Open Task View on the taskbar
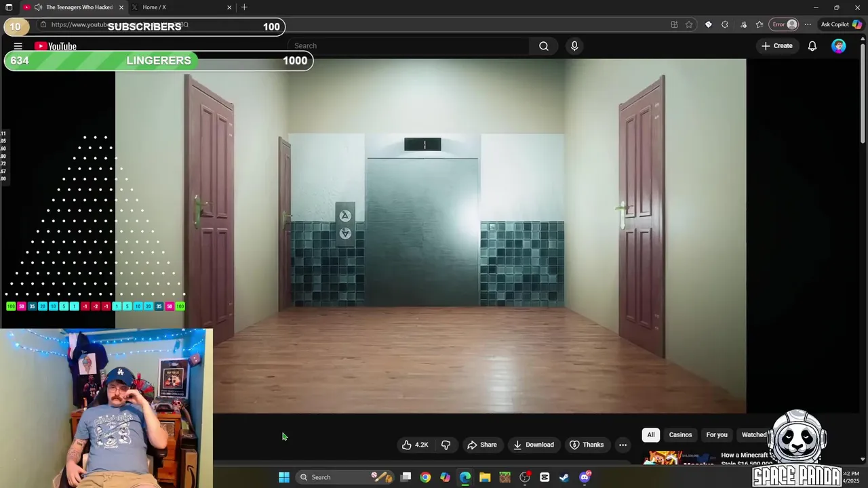The height and width of the screenshot is (488, 868). [x=406, y=477]
